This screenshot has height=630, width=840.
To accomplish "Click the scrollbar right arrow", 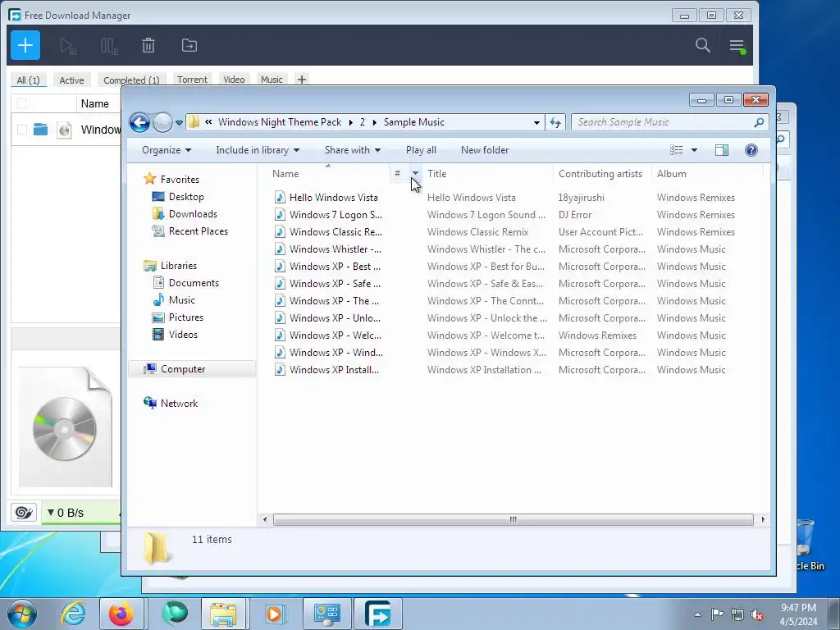I will pyautogui.click(x=763, y=519).
